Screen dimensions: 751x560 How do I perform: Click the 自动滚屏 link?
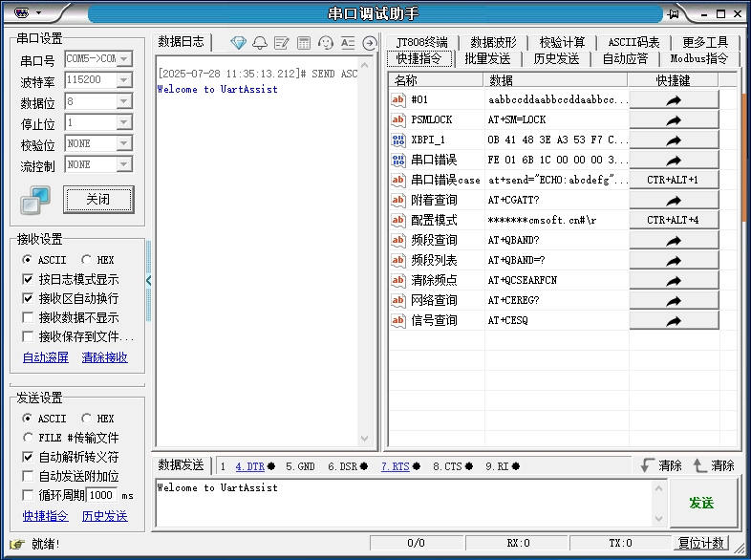coord(46,357)
